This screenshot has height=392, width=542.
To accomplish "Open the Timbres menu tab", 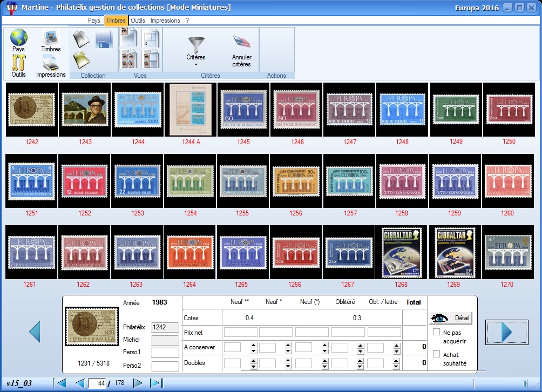I will [116, 21].
